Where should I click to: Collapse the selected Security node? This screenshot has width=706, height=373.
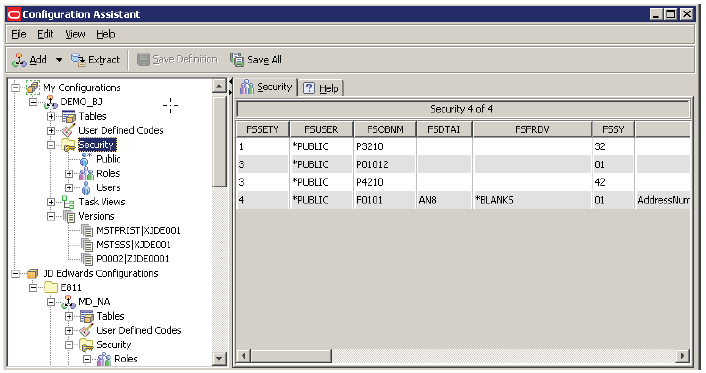pyautogui.click(x=51, y=145)
